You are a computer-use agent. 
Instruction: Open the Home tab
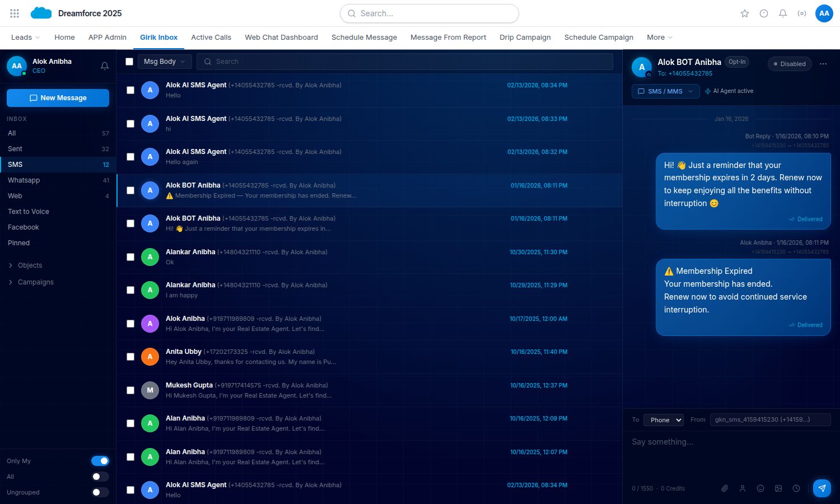click(x=64, y=38)
